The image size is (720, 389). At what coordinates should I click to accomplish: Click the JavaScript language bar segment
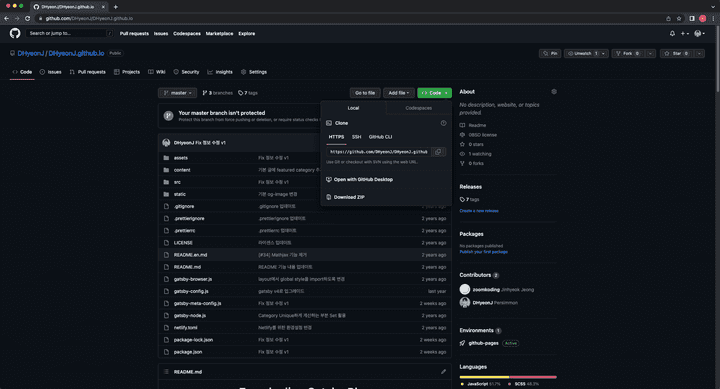484,377
